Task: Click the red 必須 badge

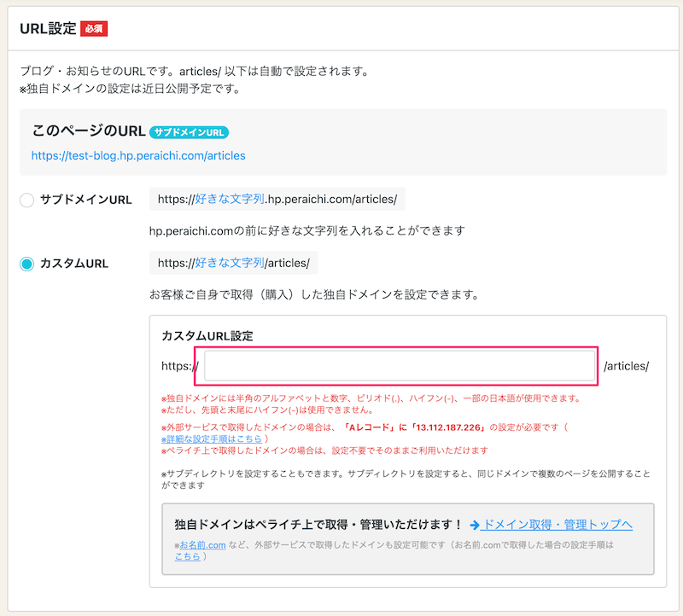Action: (x=94, y=28)
